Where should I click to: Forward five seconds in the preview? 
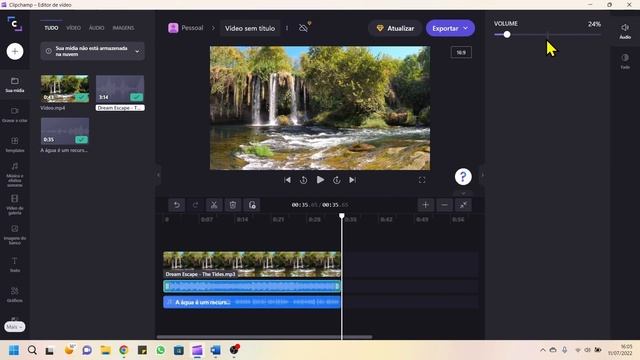[x=337, y=180]
